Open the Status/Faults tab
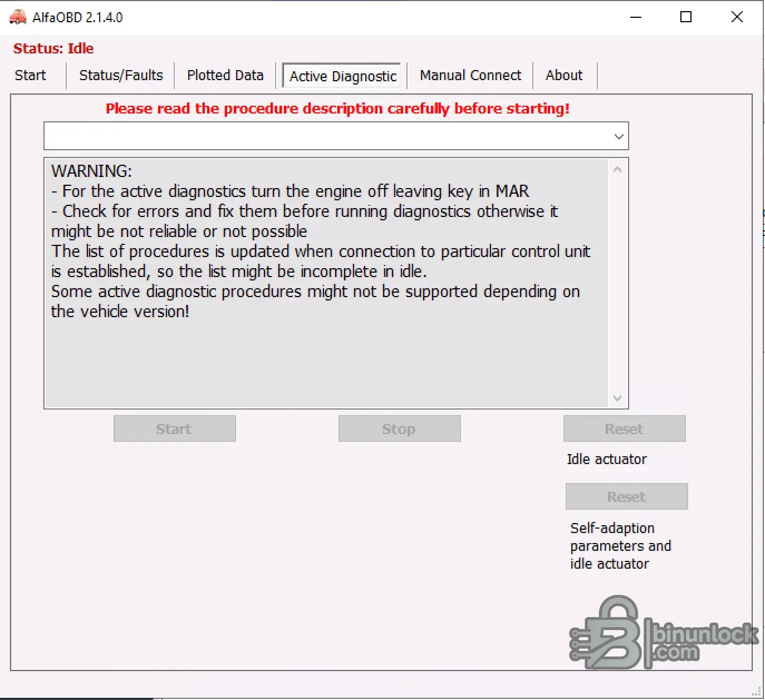Screen dimensions: 765x700 click(x=121, y=75)
